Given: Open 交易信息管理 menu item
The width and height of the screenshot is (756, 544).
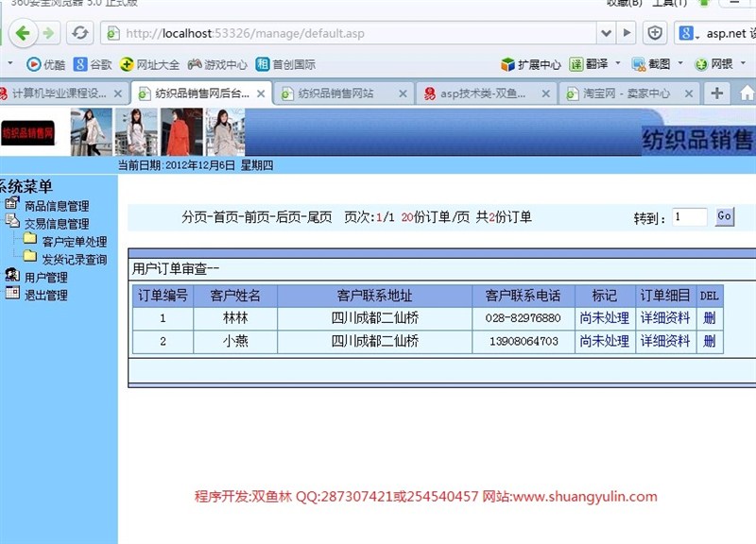Looking at the screenshot, I should [57, 224].
